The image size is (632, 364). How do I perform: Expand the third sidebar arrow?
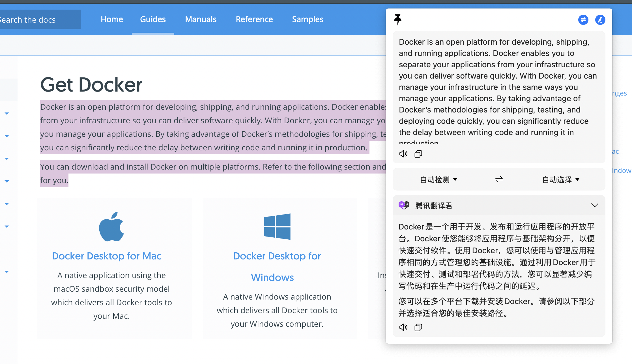pyautogui.click(x=7, y=159)
